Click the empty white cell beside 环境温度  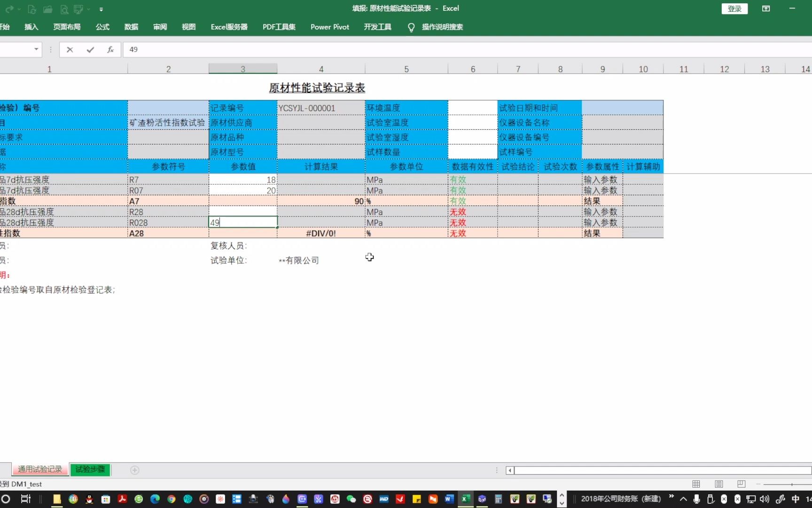(x=473, y=108)
